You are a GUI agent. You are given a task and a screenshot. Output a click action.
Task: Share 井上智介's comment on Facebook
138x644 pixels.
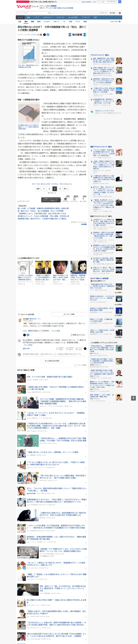coord(28,335)
